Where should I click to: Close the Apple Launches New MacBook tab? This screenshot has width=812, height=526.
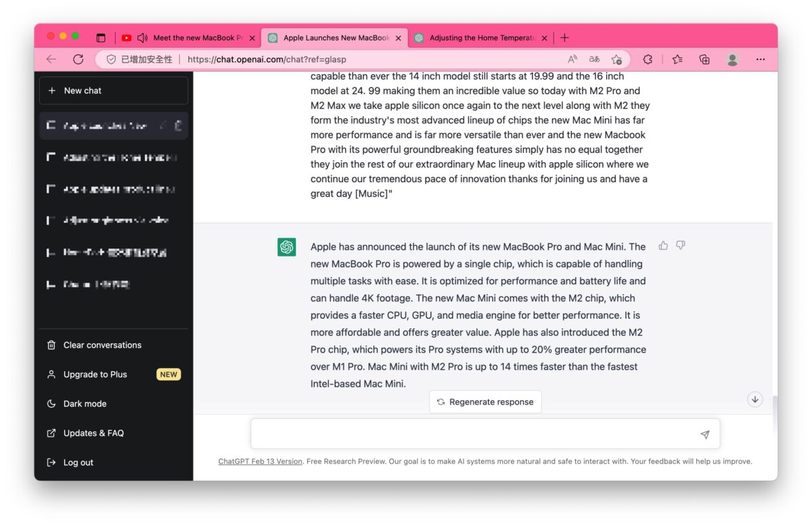(x=399, y=38)
